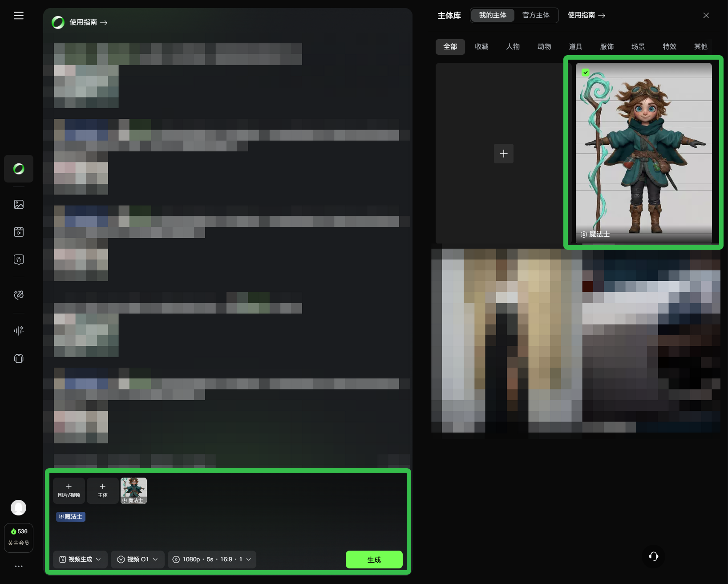The width and height of the screenshot is (728, 584).
Task: Open the hamburger menu in the sidebar
Action: [18, 16]
